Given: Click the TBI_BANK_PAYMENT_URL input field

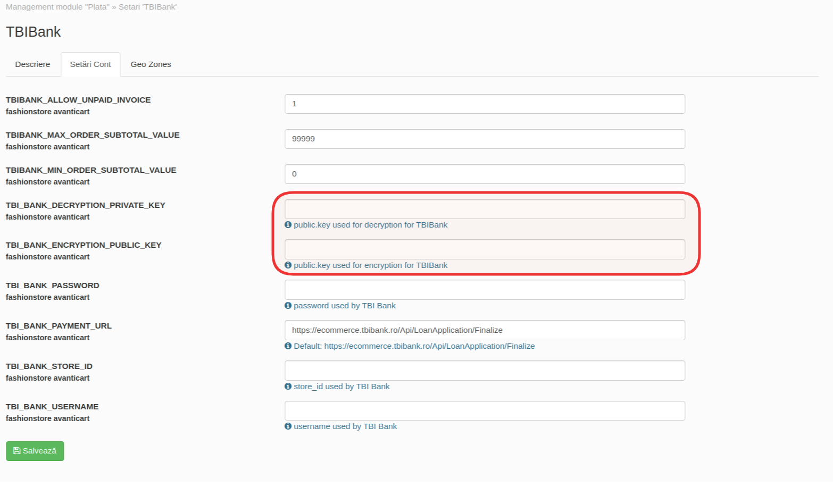Looking at the screenshot, I should coord(485,330).
